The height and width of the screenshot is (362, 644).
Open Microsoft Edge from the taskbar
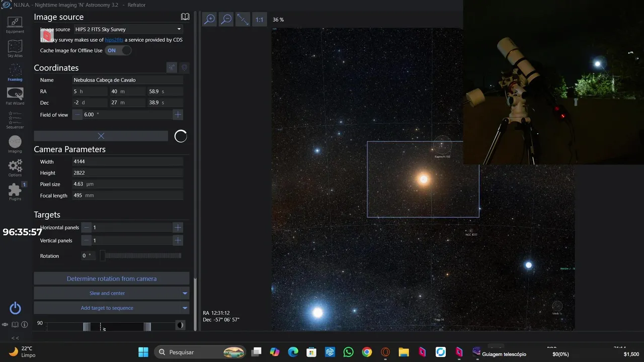(x=293, y=352)
